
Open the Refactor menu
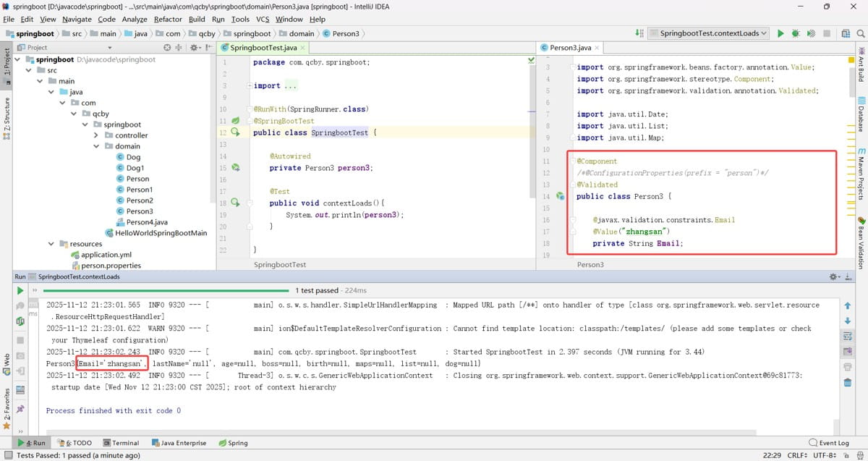168,20
